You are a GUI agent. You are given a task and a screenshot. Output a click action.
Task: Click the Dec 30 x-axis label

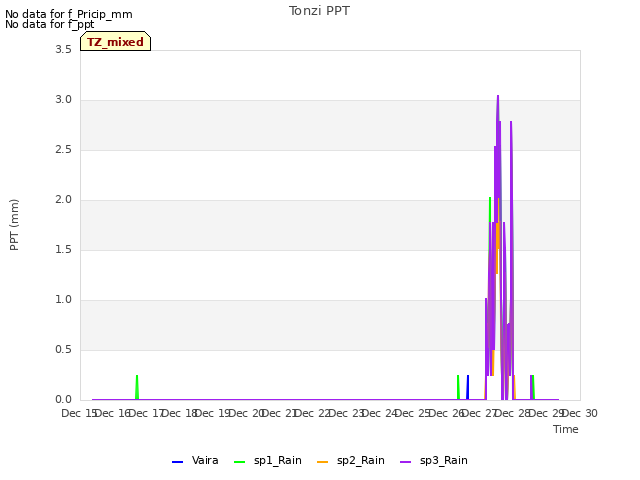pyautogui.click(x=580, y=413)
